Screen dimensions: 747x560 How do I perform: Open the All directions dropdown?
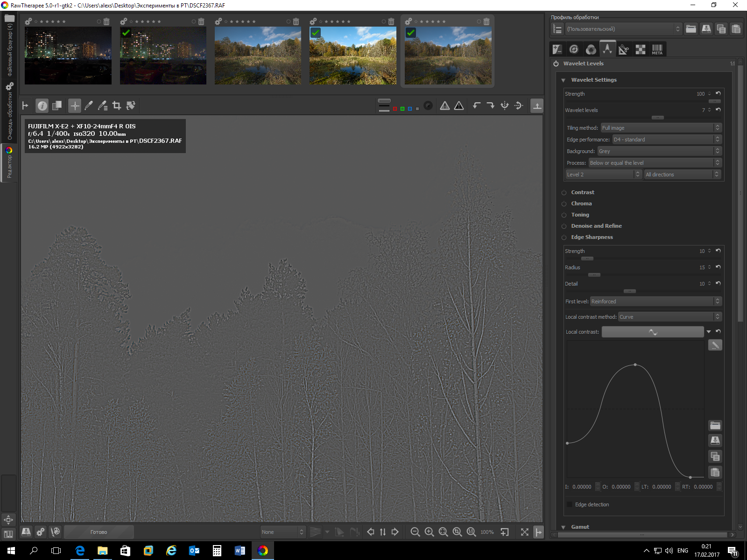[683, 175]
